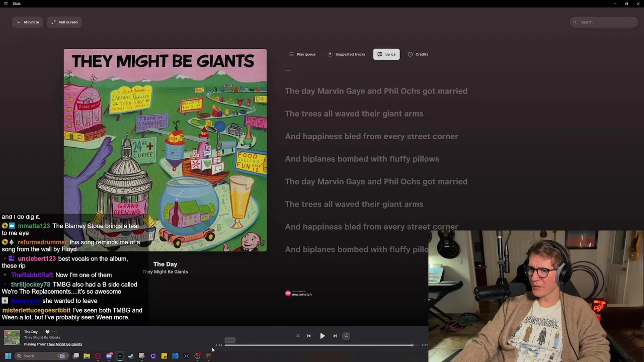Screen dimensions: 644x362
Task: Favorite The Day with the heart icon
Action: pos(47,332)
